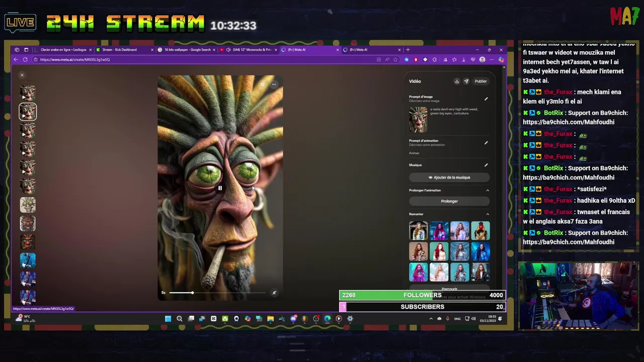
Task: Collapse the Prolonger l'animation section
Action: pyautogui.click(x=487, y=190)
